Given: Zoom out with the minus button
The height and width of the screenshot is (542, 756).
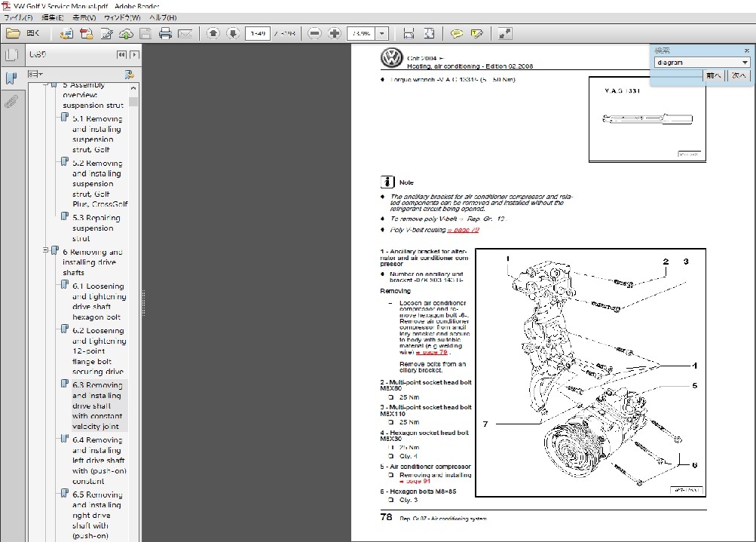Looking at the screenshot, I should pyautogui.click(x=314, y=33).
